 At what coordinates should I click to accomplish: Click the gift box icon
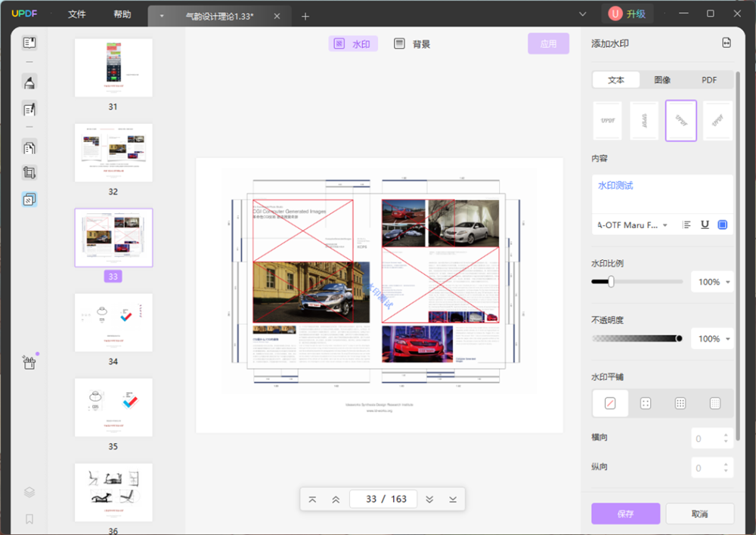pyautogui.click(x=29, y=363)
